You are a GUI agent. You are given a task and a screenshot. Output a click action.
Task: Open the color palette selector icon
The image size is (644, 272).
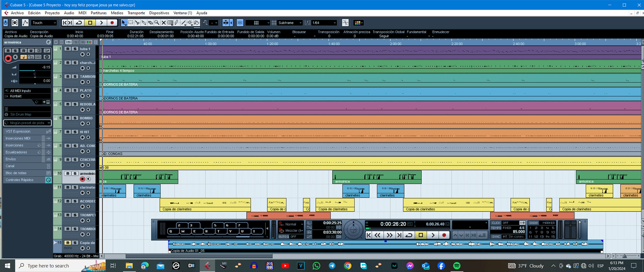pyautogui.click(x=358, y=23)
